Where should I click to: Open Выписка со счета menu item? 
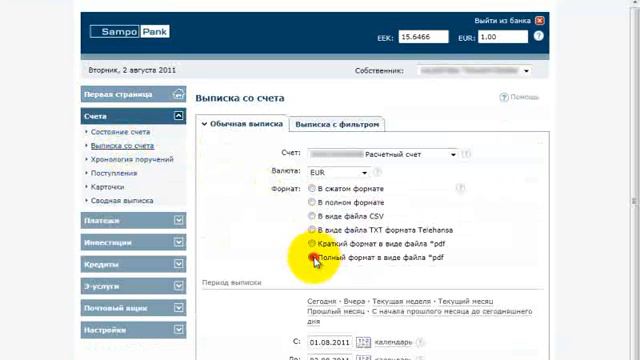[x=122, y=146]
